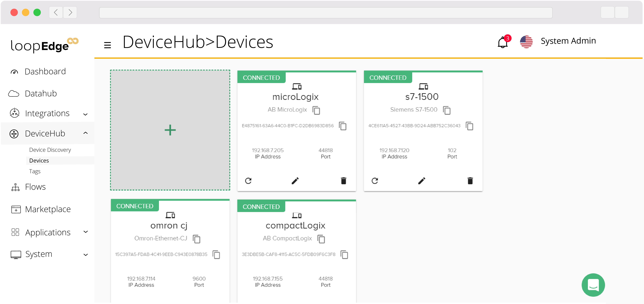Copy the AB CompactLogix driver name
Viewport: 644px width, 304px height.
point(321,239)
